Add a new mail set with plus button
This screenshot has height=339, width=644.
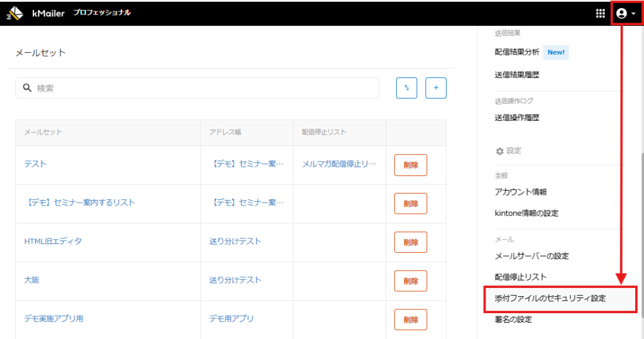(x=436, y=88)
